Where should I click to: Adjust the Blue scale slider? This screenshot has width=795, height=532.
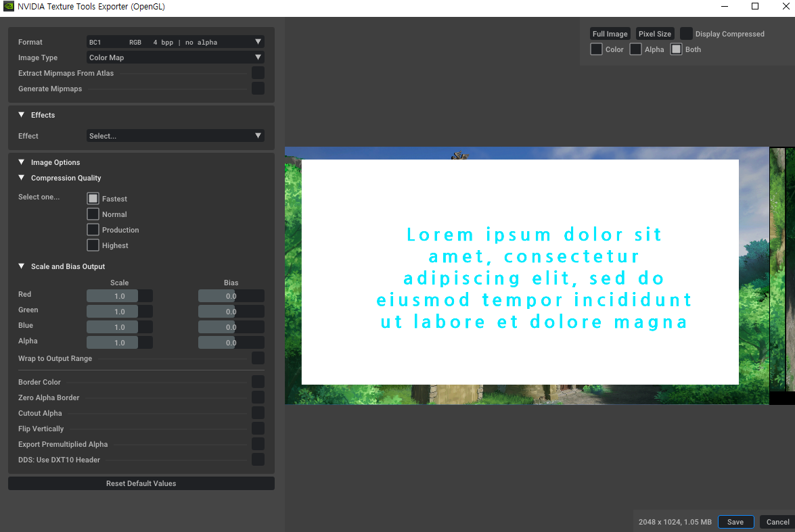tap(120, 327)
